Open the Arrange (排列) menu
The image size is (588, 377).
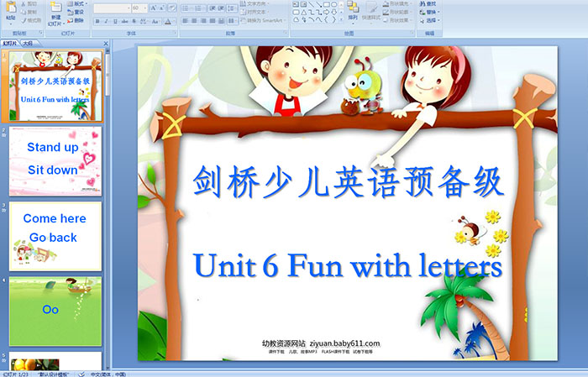[x=353, y=11]
